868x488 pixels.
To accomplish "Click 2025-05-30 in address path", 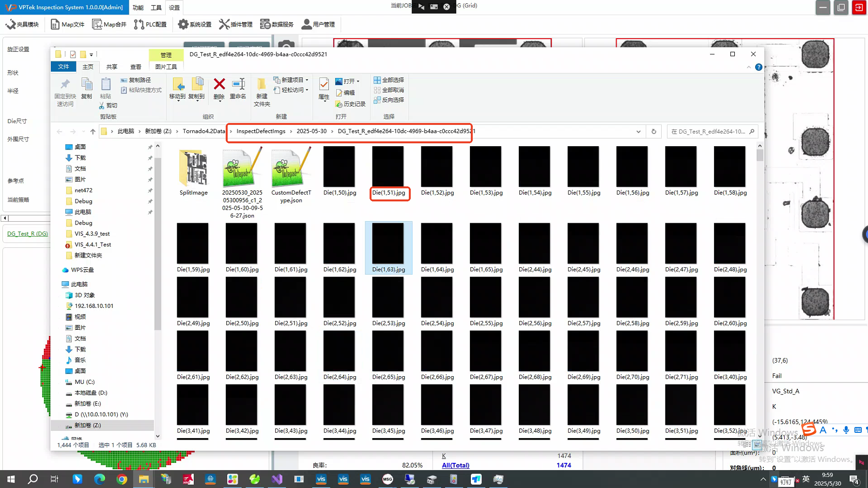I will [x=311, y=131].
